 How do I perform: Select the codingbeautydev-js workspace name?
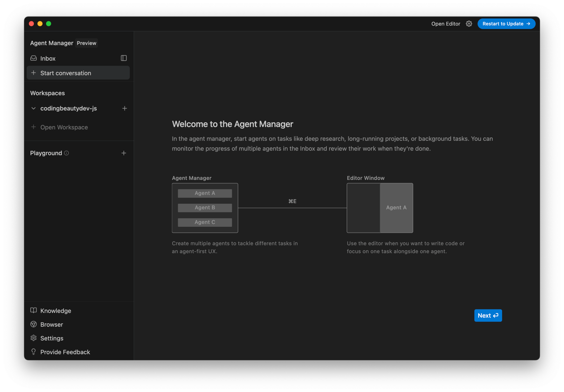(68, 108)
